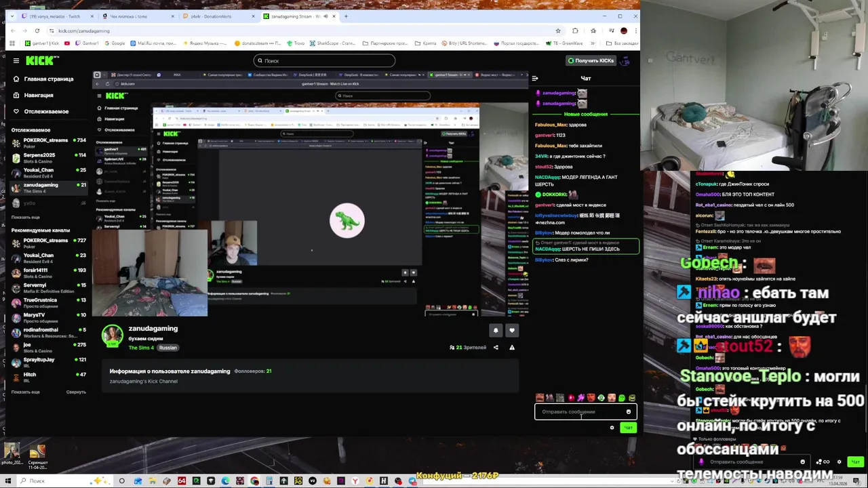Open the Trovo bookmark
This screenshot has width=868, height=488.
click(x=295, y=43)
